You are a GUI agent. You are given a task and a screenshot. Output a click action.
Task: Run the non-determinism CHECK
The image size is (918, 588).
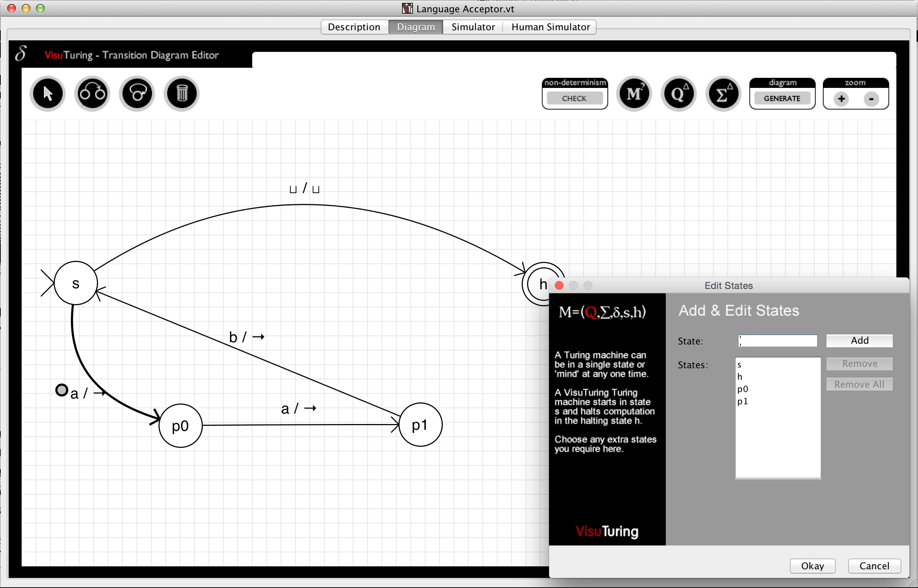574,98
